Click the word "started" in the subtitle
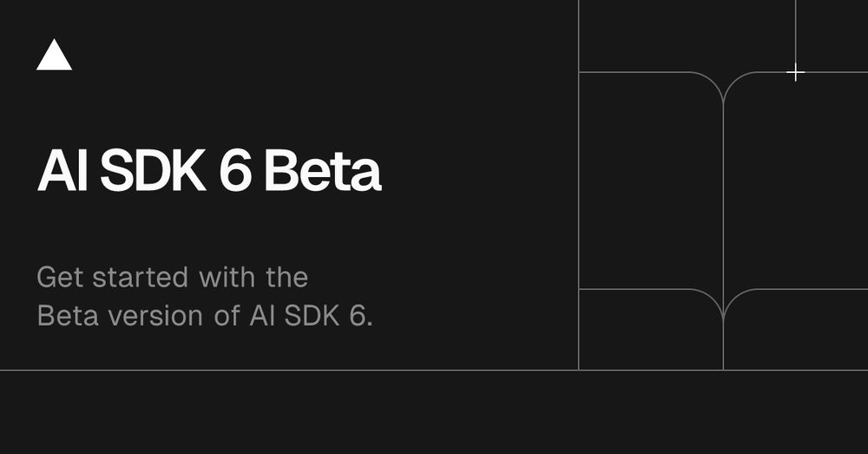 [x=140, y=277]
